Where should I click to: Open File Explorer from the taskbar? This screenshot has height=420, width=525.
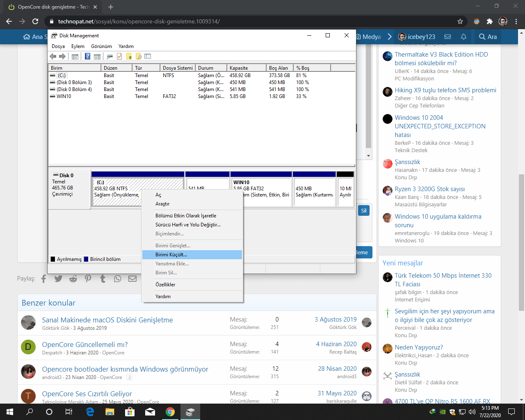point(110,412)
